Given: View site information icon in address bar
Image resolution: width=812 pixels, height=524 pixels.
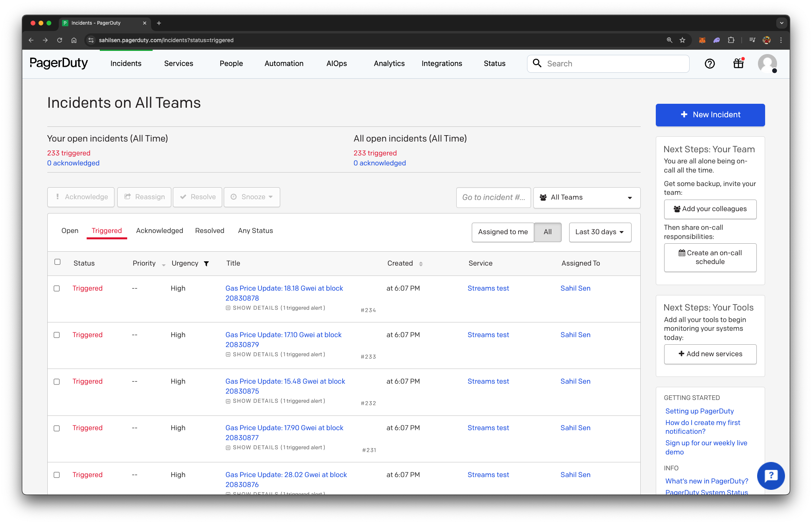Looking at the screenshot, I should 91,40.
